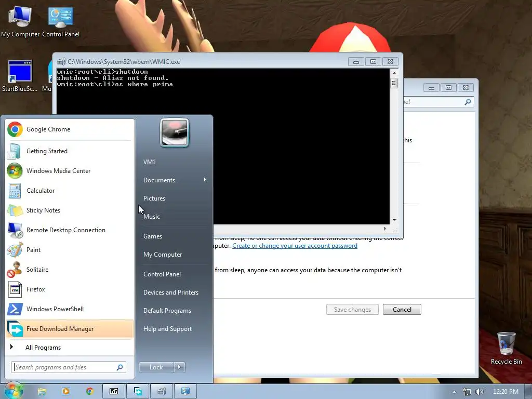532x399 pixels.
Task: Click WMIC window title bar icon
Action: coord(61,61)
